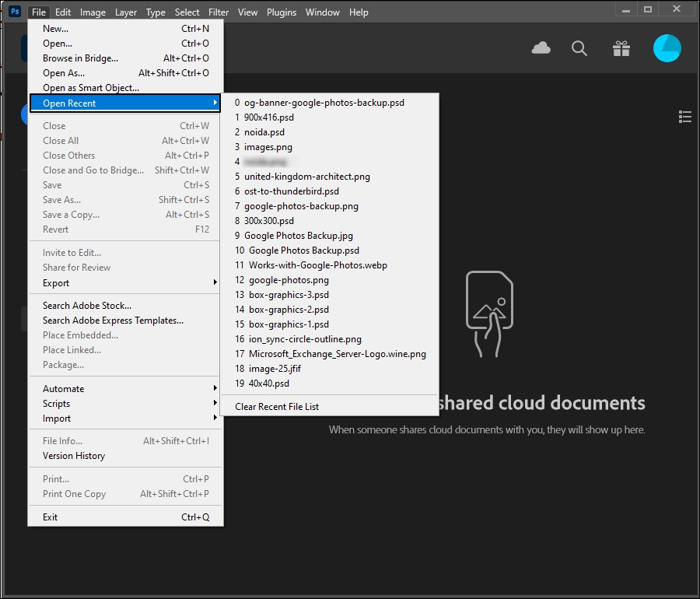Open the Window menu
Image resolution: width=700 pixels, height=599 pixels.
point(322,12)
